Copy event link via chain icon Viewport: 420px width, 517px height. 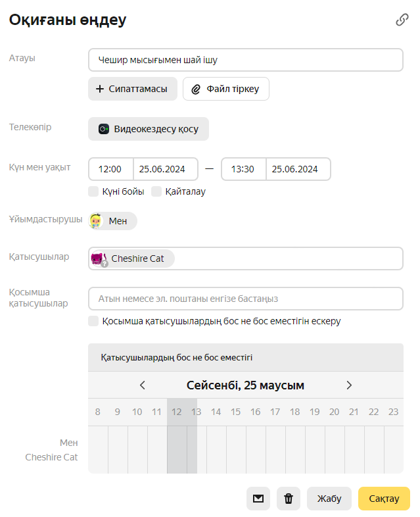point(402,20)
